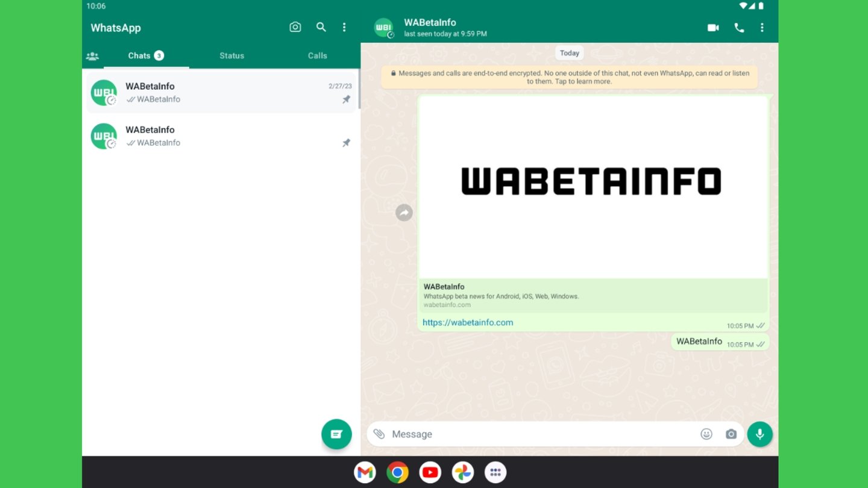Start a voice call with WABetaInfo
The width and height of the screenshot is (868, 488).
(739, 28)
